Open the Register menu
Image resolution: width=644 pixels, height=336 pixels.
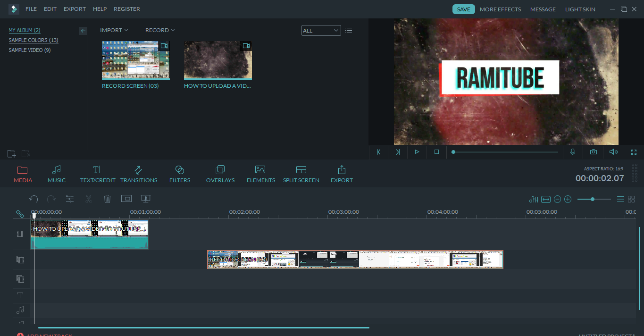coord(127,9)
